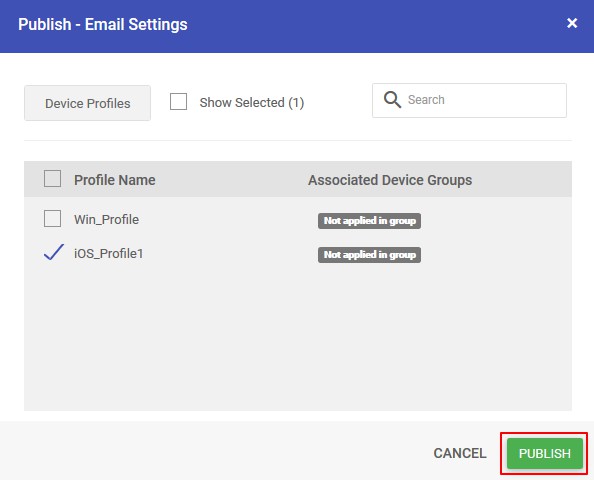
Task: Sort by the Profile Name column header
Action: point(115,180)
